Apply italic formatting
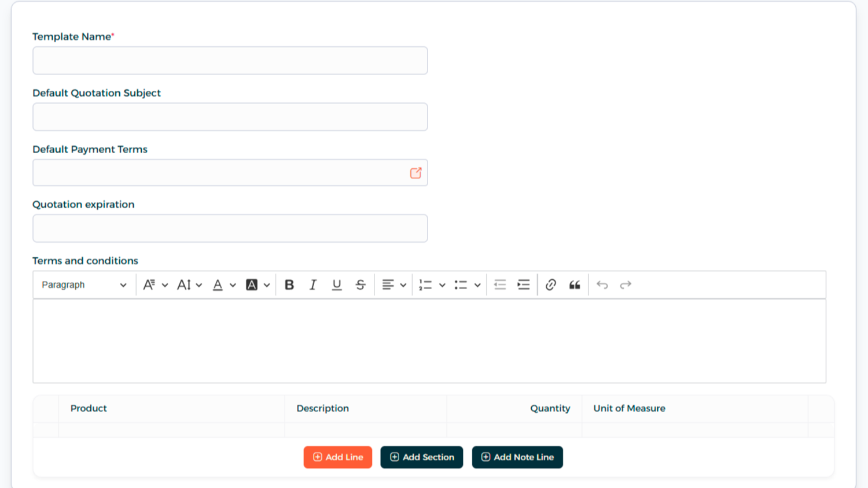 tap(313, 285)
